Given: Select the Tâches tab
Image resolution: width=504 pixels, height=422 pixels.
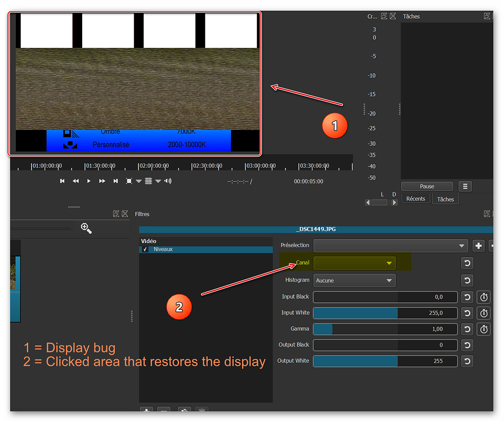Looking at the screenshot, I should pos(445,199).
